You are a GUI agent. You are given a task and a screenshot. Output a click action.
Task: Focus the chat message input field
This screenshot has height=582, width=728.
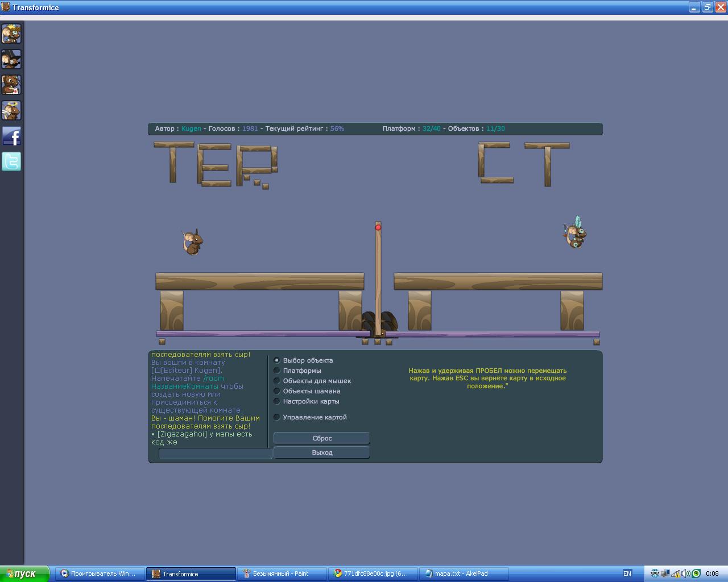(x=215, y=454)
